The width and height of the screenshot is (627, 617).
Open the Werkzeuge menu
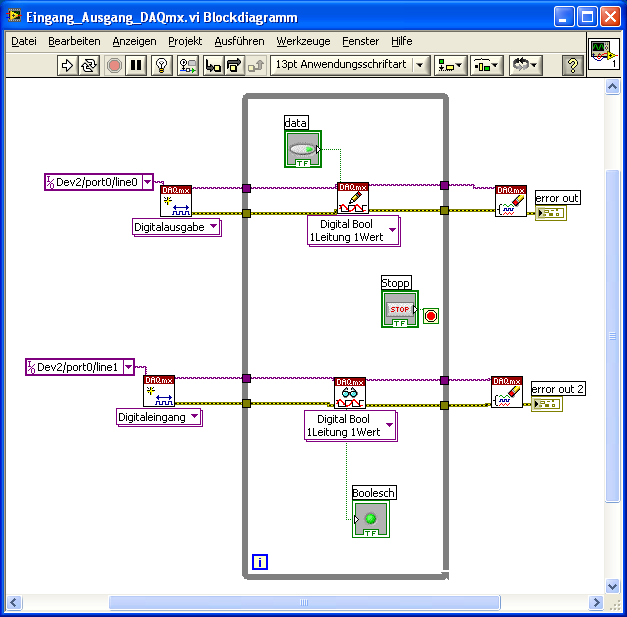303,41
